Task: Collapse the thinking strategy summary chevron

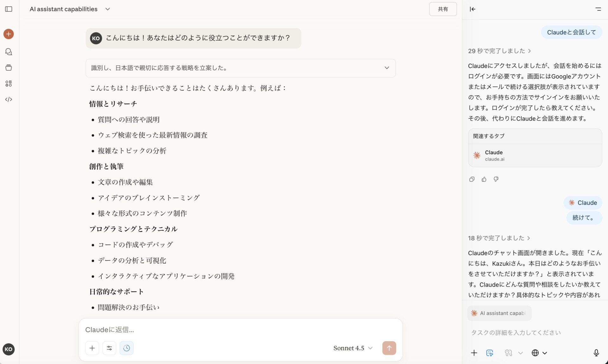Action: click(386, 68)
